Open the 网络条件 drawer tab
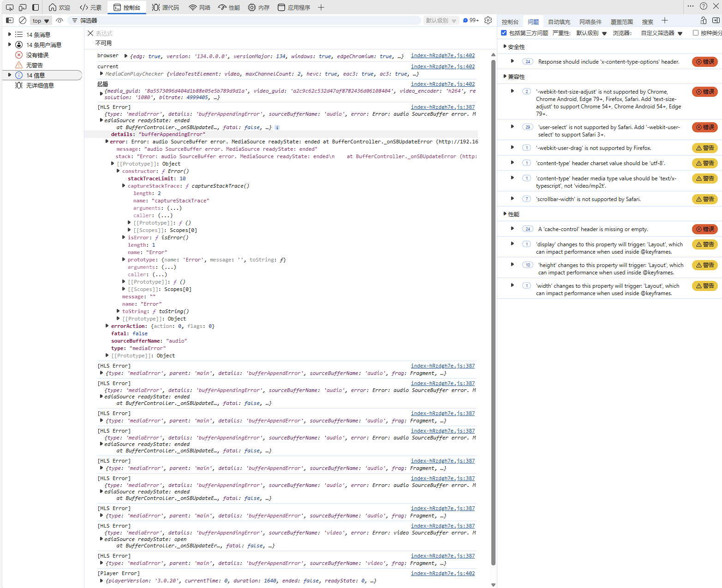Viewport: 722px width, 588px height. pyautogui.click(x=591, y=22)
